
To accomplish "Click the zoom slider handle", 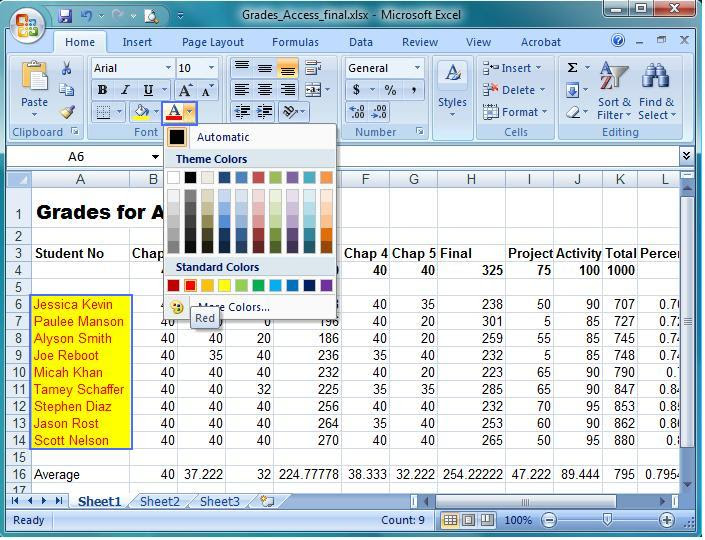I will click(607, 520).
